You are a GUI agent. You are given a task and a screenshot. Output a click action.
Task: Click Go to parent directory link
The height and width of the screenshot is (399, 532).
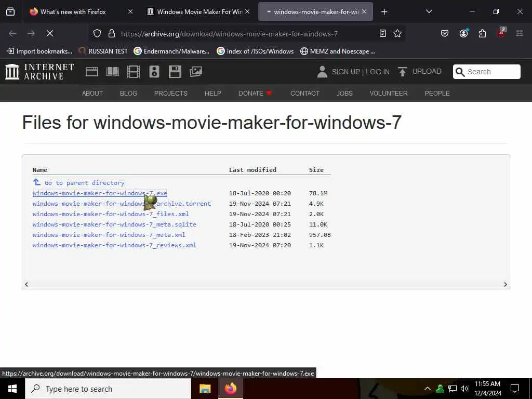(85, 183)
